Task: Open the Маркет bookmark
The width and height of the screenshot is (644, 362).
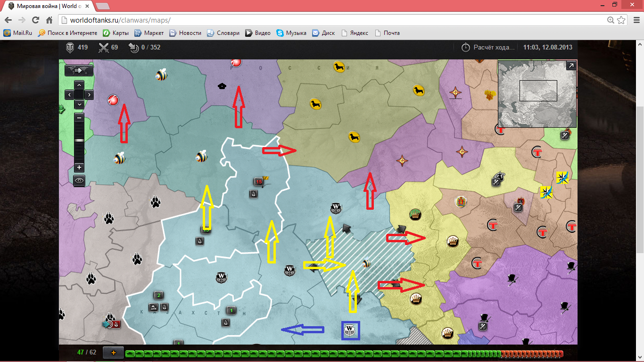Action: point(149,33)
